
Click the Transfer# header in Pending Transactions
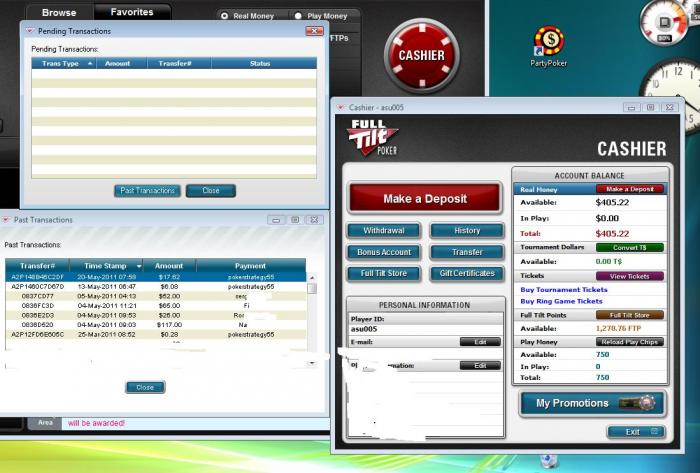pos(179,63)
